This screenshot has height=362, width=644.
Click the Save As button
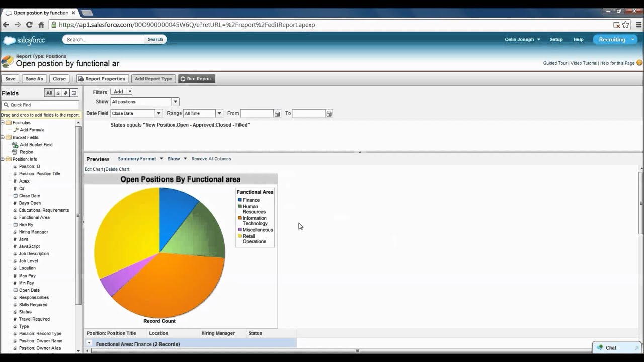[34, 79]
